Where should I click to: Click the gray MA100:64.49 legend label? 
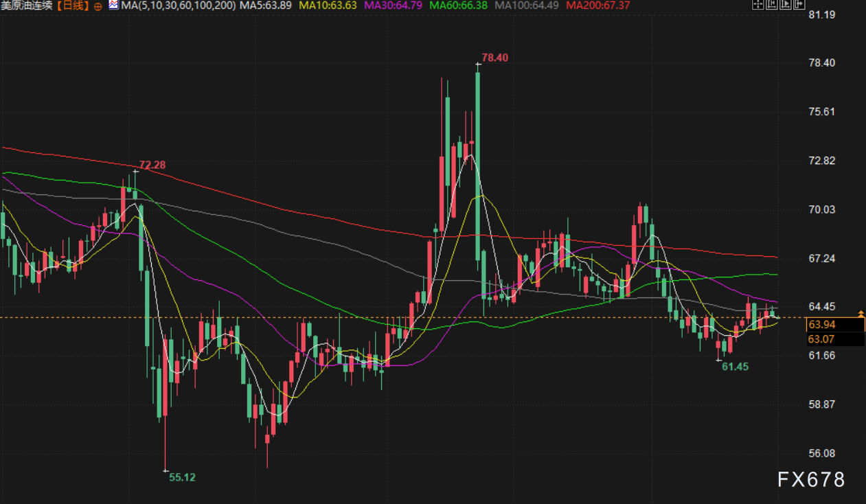click(527, 6)
